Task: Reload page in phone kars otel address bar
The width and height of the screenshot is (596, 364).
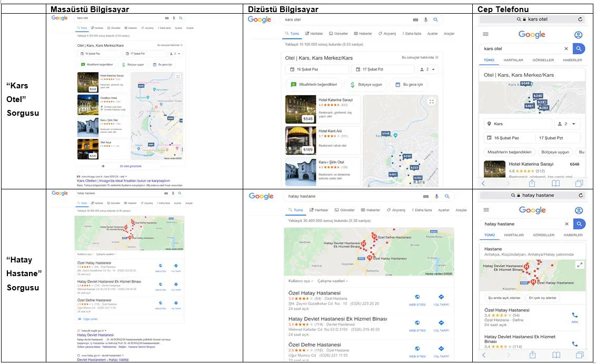Action: click(580, 19)
